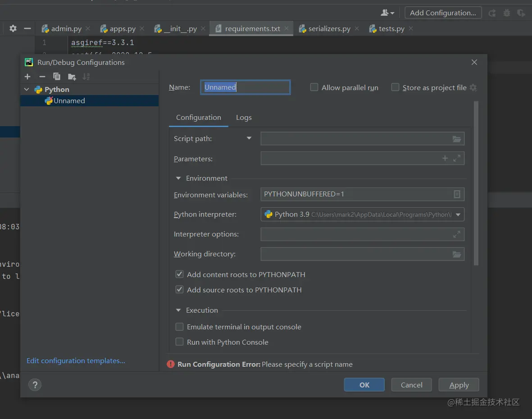Open the Python interpreter dropdown

(458, 214)
